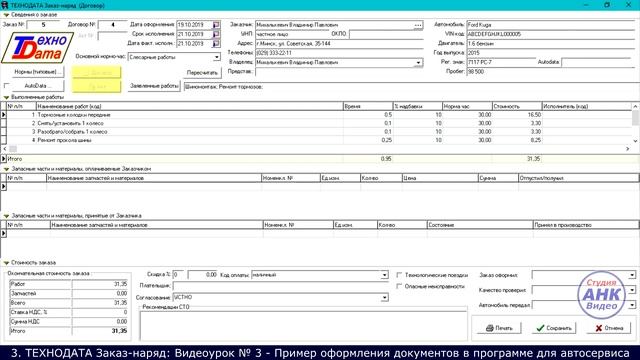The width and height of the screenshot is (640, 360).
Task: Open Согласование dropdown
Action: coord(384,298)
